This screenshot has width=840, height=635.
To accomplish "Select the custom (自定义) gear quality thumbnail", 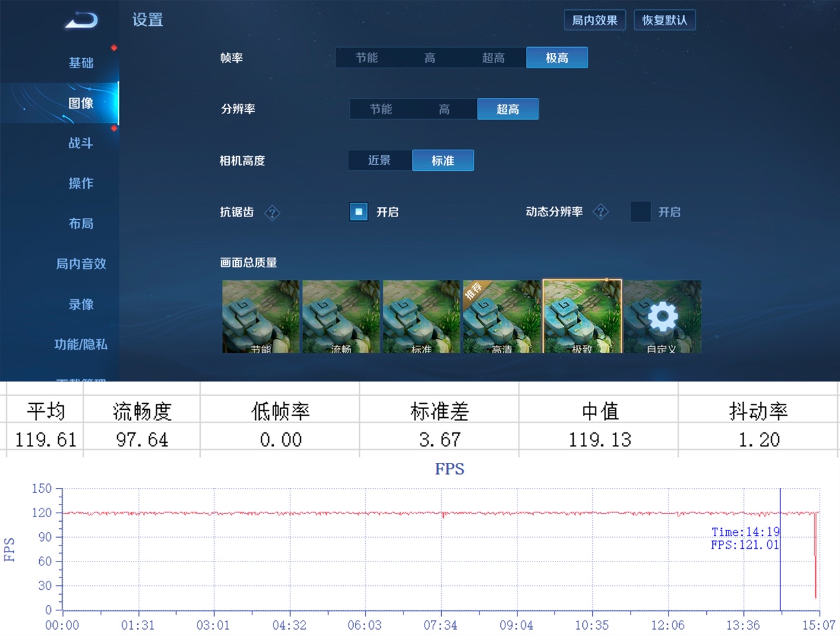I will (662, 317).
